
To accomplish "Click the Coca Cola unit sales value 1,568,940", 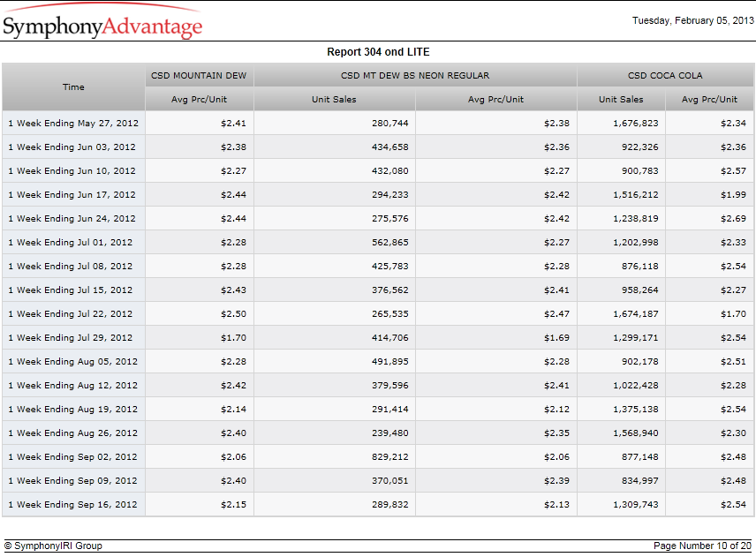I will (636, 433).
